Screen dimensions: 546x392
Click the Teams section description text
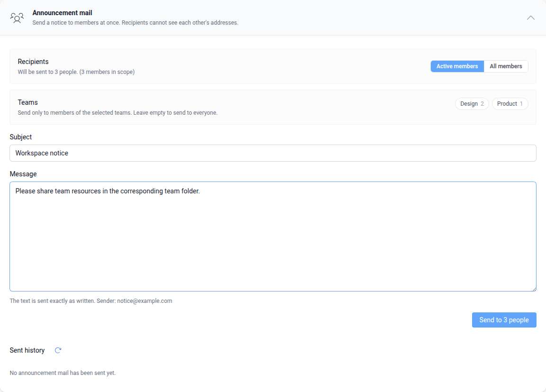[x=118, y=113]
